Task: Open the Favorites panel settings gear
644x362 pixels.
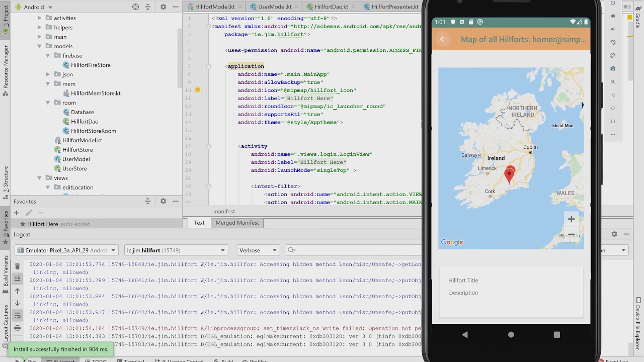Action: 163,201
